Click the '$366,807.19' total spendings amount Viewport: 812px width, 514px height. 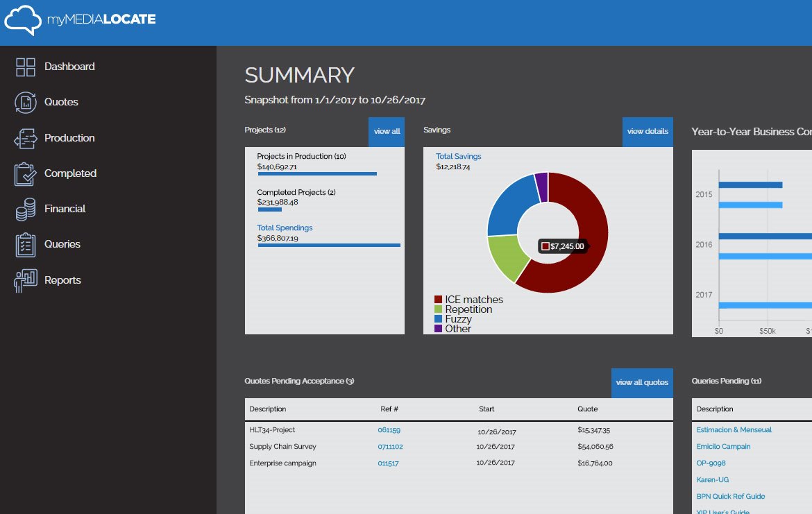[278, 238]
